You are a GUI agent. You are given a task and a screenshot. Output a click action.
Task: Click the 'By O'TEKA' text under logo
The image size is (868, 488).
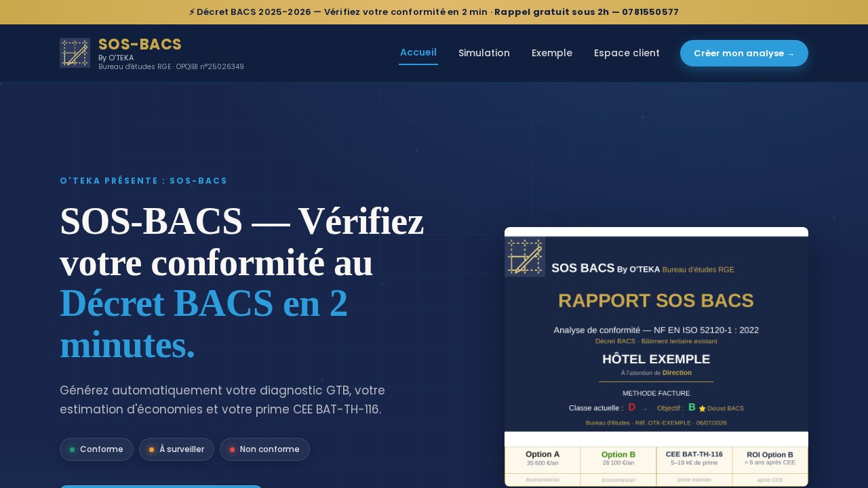(x=116, y=58)
